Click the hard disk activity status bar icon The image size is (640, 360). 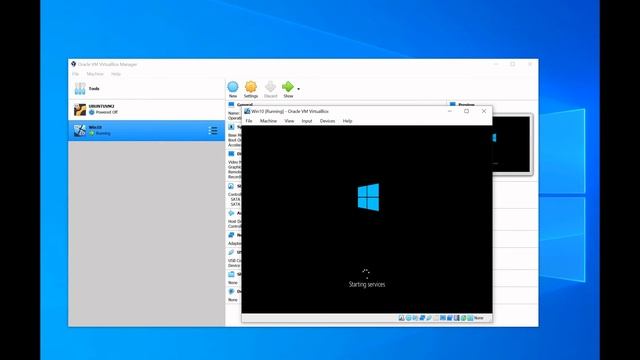pos(401,318)
